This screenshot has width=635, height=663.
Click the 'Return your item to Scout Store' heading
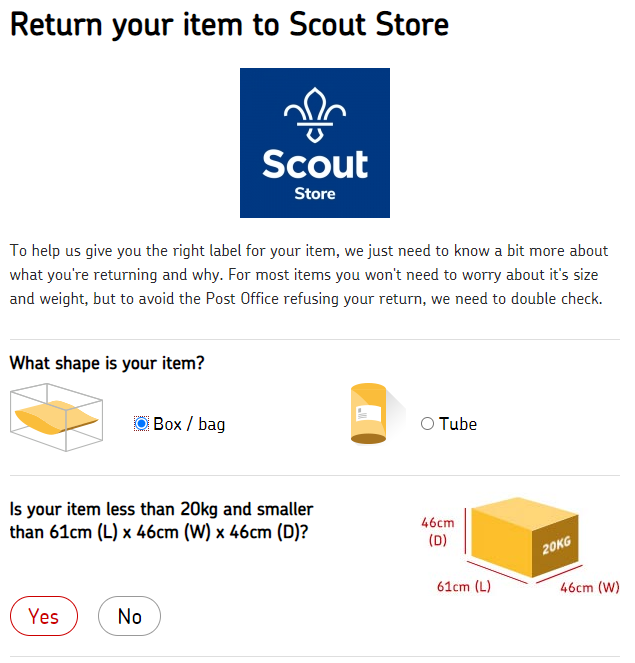(231, 25)
